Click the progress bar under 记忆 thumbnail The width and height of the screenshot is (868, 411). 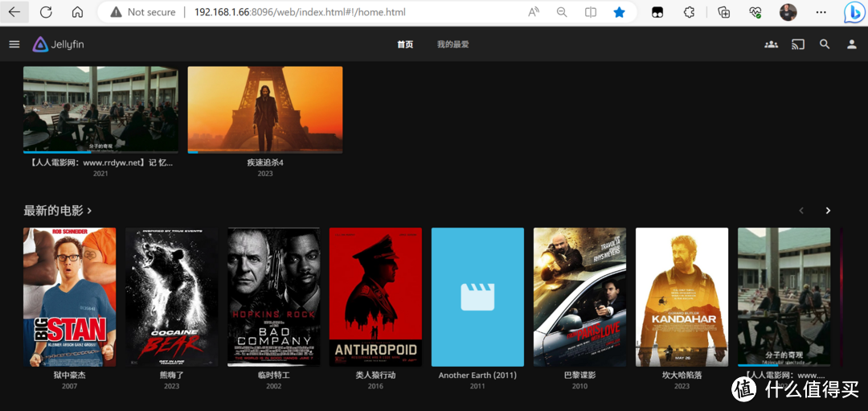[x=100, y=152]
